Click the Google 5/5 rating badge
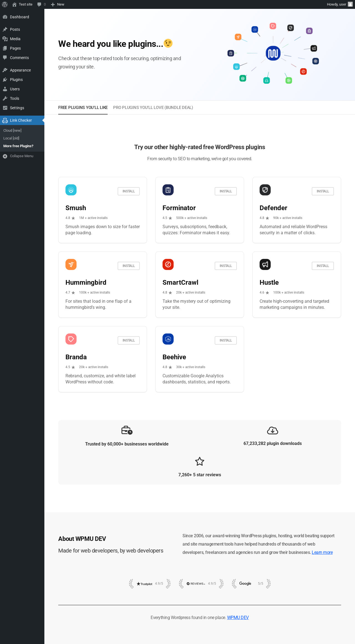 pos(251,584)
